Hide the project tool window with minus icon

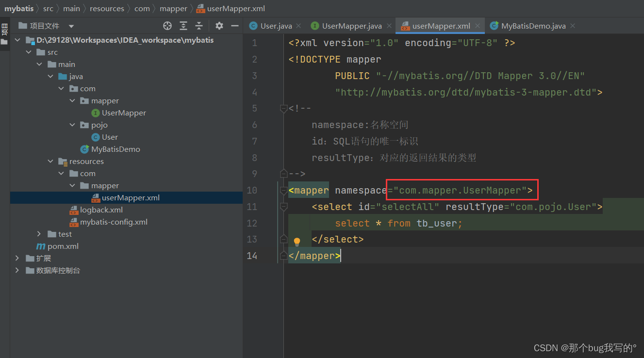[x=235, y=26]
